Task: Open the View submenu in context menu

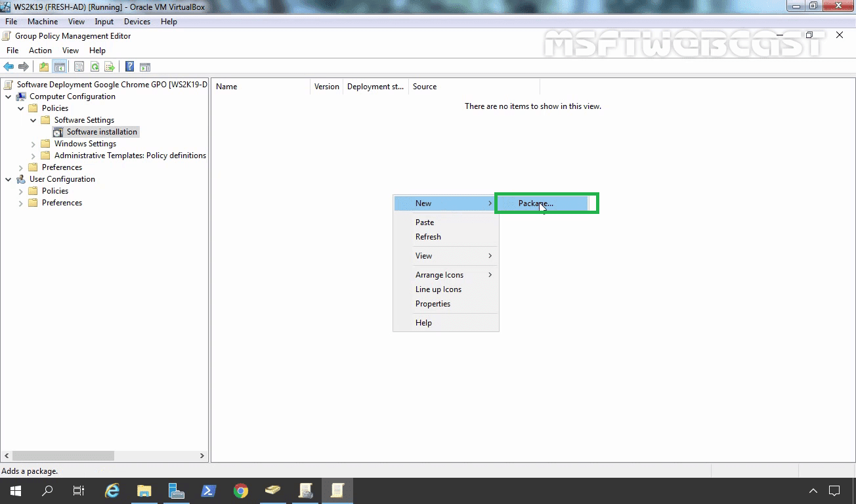Action: [445, 256]
